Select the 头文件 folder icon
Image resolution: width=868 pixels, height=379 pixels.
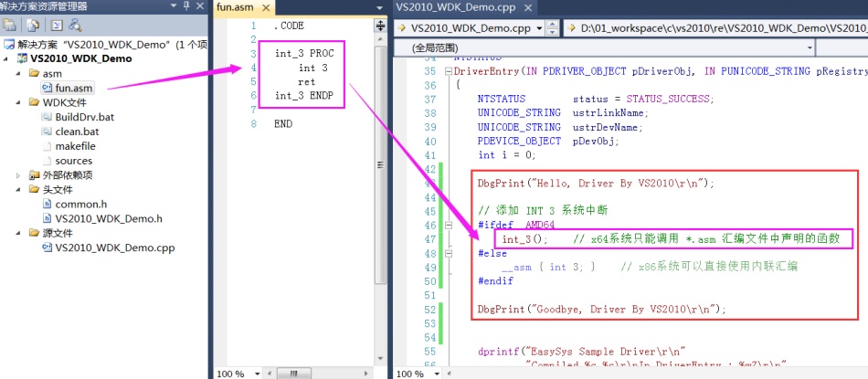[x=34, y=190]
